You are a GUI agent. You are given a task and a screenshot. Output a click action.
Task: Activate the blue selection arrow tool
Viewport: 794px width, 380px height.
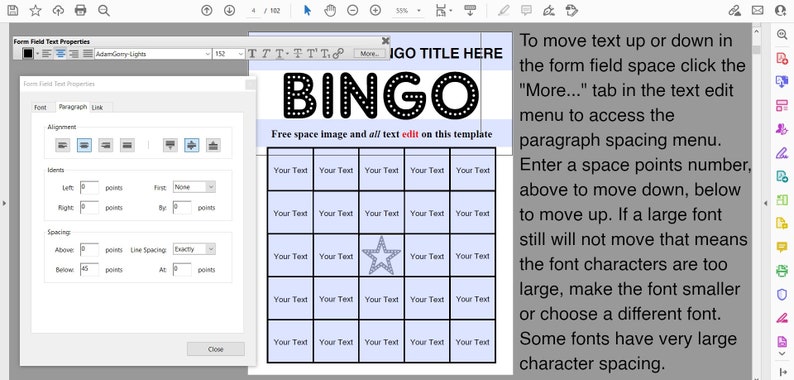point(307,10)
